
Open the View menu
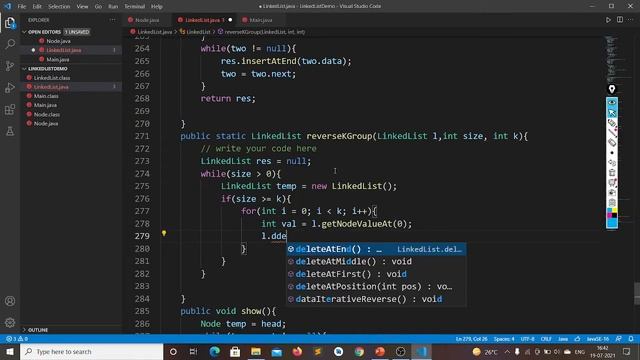[x=82, y=7]
